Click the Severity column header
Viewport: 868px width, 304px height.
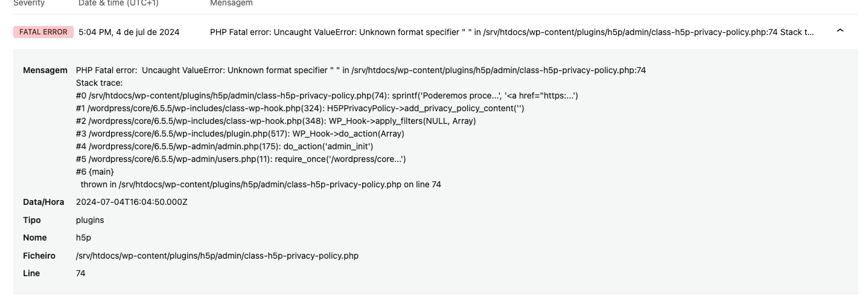[29, 4]
